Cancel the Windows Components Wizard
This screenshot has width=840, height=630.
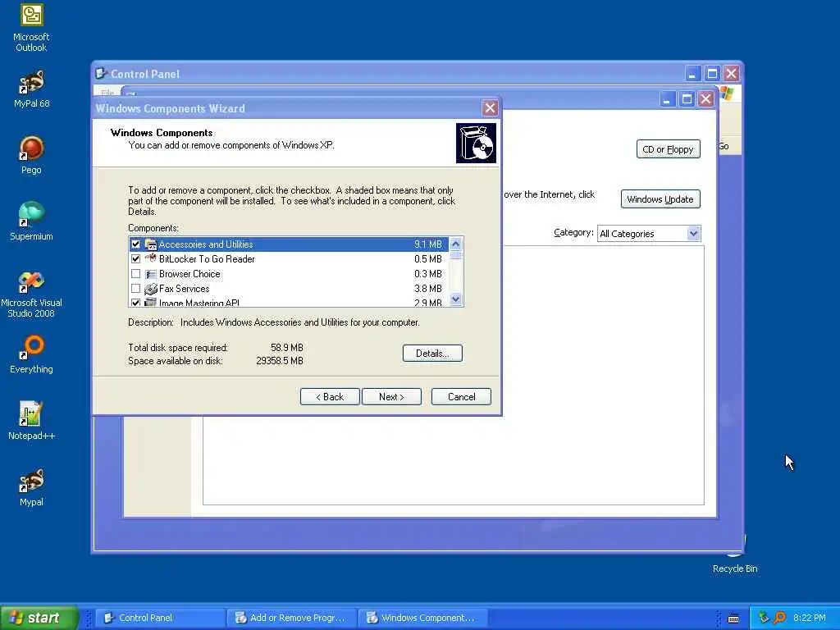[x=461, y=397]
